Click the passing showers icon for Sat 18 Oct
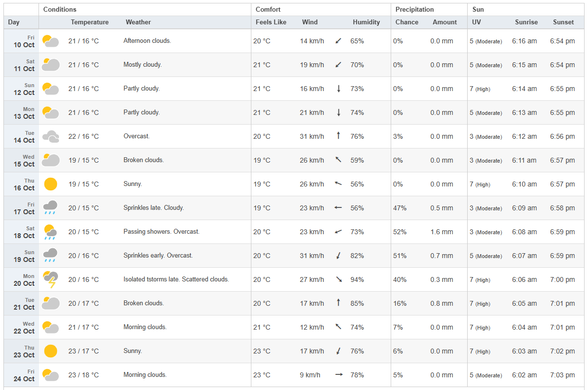The height and width of the screenshot is (390, 588). (51, 232)
